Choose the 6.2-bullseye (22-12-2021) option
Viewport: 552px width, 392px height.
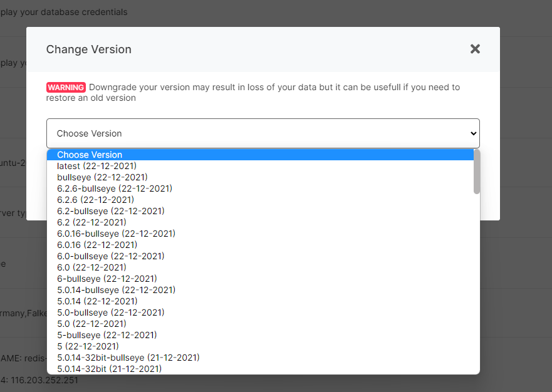tap(111, 211)
